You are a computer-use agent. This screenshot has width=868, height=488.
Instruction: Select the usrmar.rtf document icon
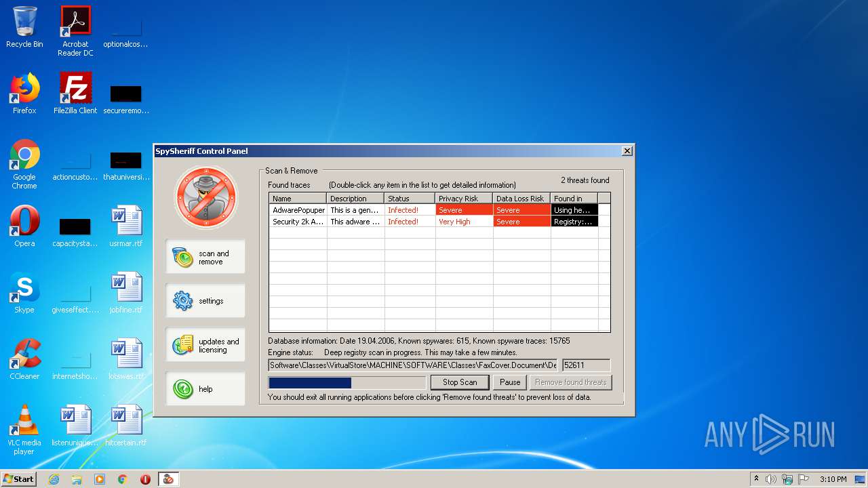point(126,227)
